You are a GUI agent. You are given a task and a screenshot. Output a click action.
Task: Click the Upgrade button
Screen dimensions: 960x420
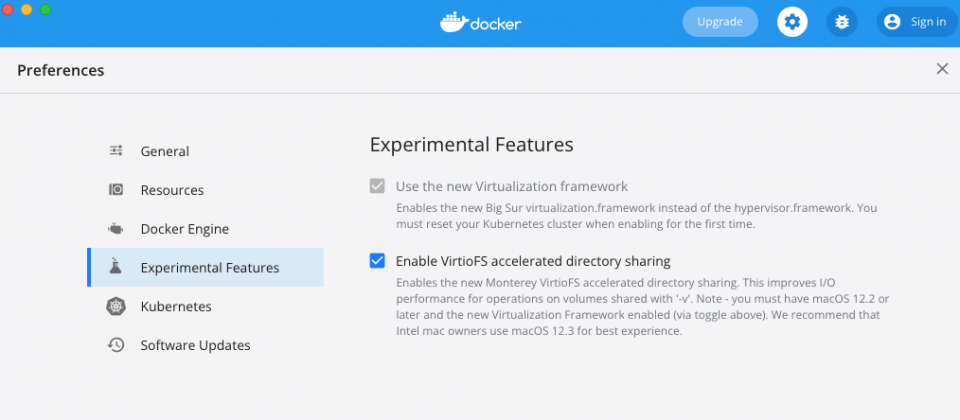(x=720, y=22)
